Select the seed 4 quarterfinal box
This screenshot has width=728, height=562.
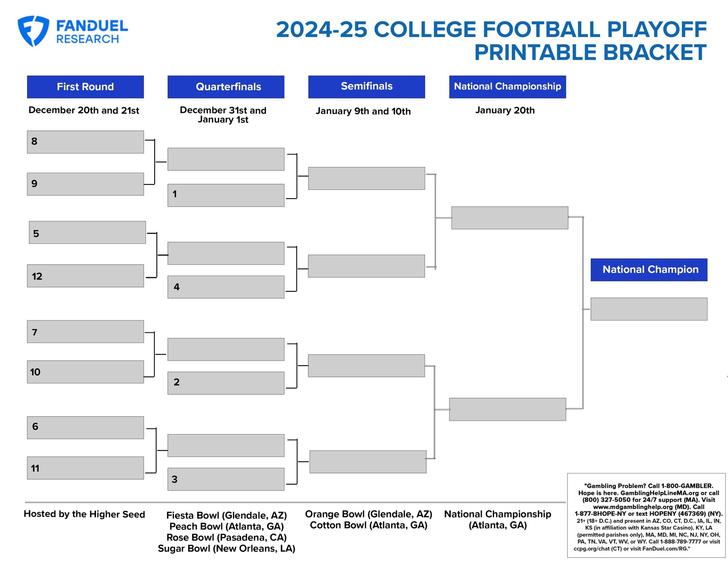point(226,287)
